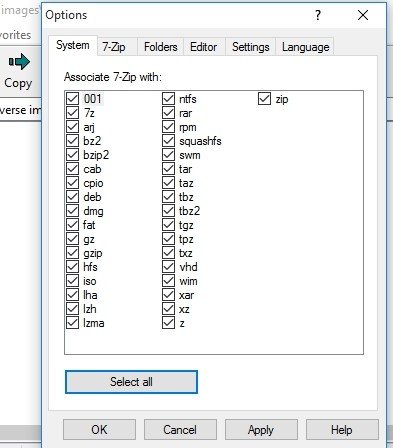393x448 pixels.
Task: Toggle the dmg checkbox
Action: pos(72,211)
